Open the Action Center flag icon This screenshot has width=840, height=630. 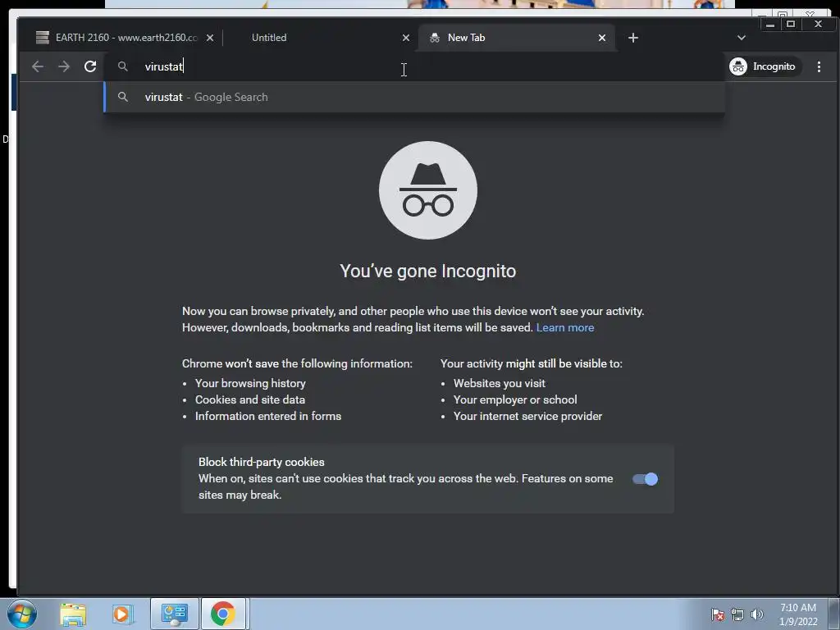click(x=718, y=614)
